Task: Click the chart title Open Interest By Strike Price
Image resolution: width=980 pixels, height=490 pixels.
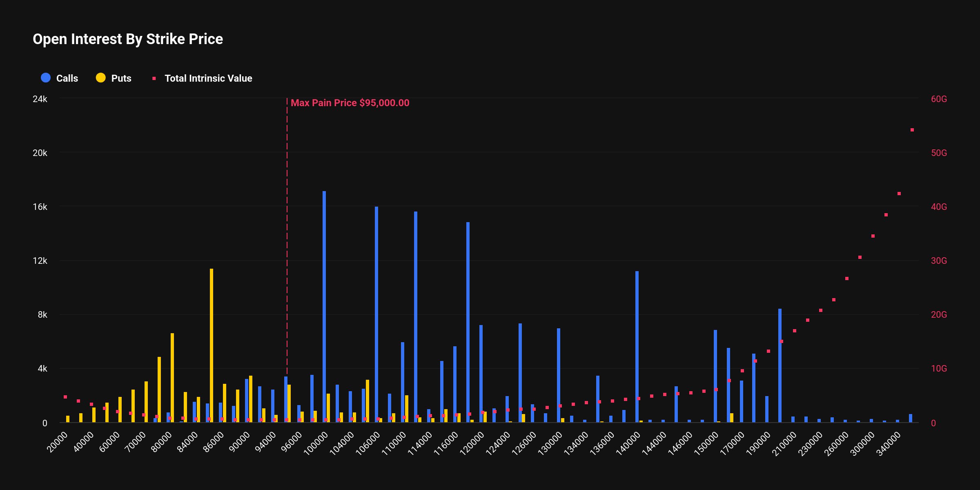Action: pyautogui.click(x=128, y=39)
